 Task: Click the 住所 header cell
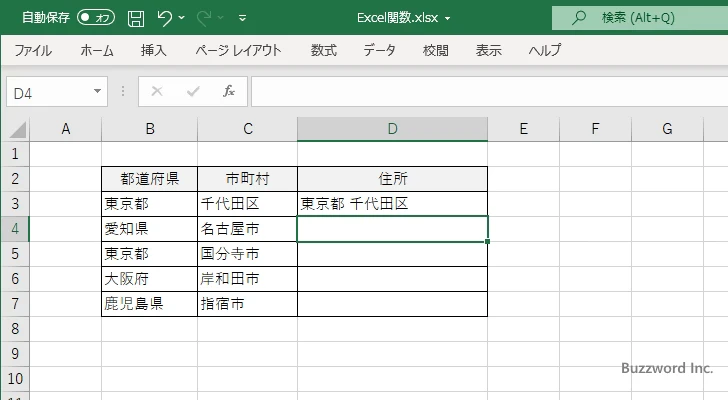392,179
